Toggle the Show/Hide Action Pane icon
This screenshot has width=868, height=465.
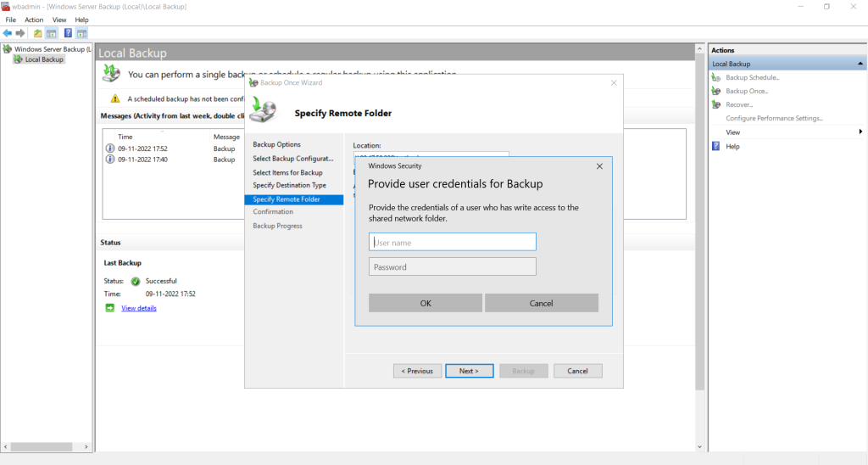[x=81, y=33]
